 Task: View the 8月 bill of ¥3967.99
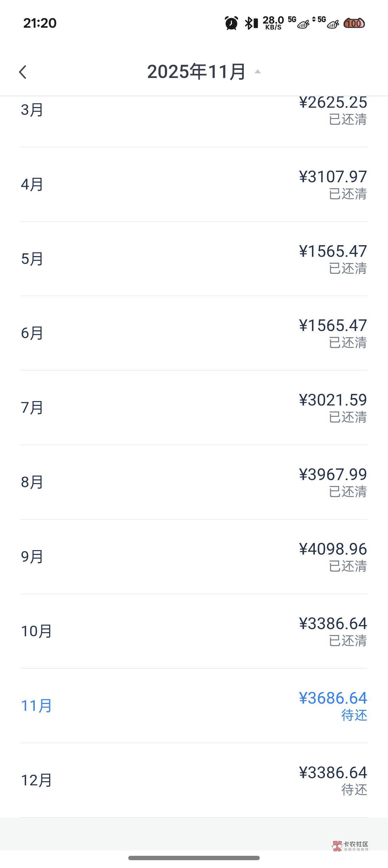pyautogui.click(x=194, y=482)
